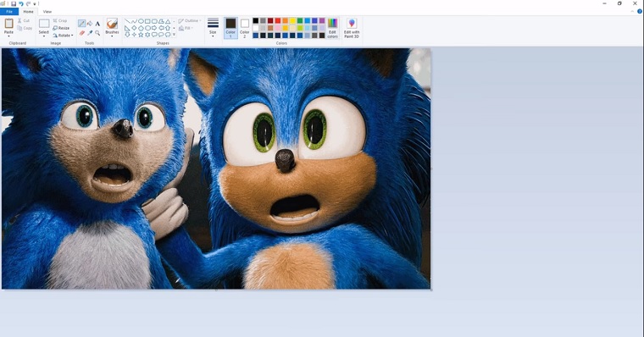Click the right Sonic's nose on canvas
The width and height of the screenshot is (644, 337).
tap(285, 160)
